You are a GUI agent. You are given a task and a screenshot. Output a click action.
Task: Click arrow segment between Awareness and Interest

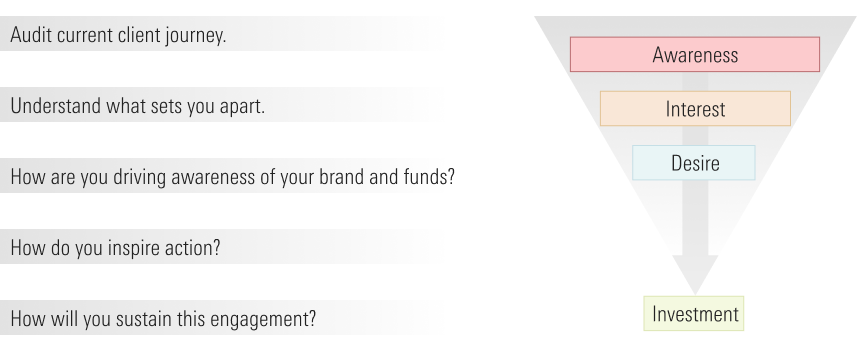[x=695, y=81]
